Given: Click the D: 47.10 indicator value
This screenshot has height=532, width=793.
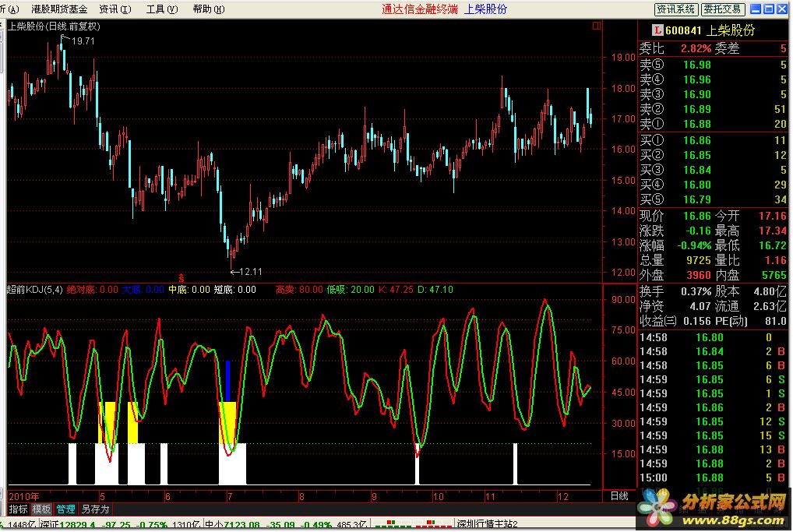Looking at the screenshot, I should [x=435, y=290].
